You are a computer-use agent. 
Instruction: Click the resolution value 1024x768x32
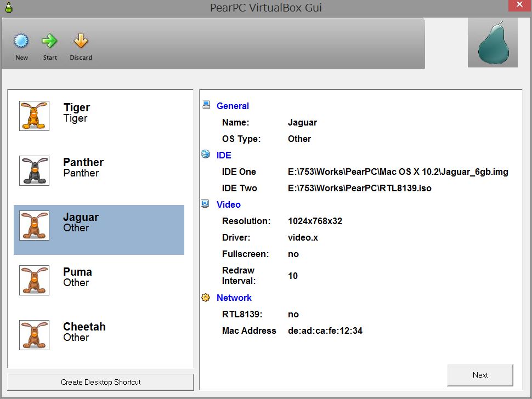click(x=315, y=221)
